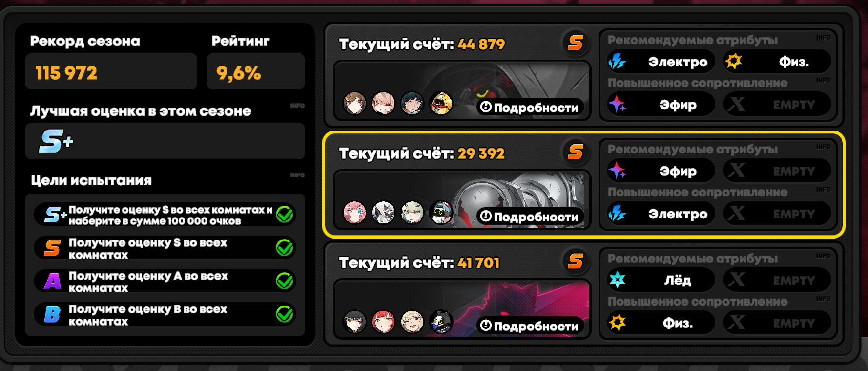Click the S rank badge next to score 44 879
868x371 pixels.
(576, 43)
